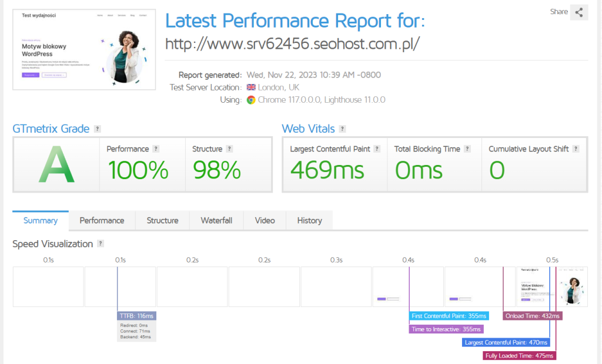Select the Summary tab
Screen dimensions: 602x364
[41, 221]
